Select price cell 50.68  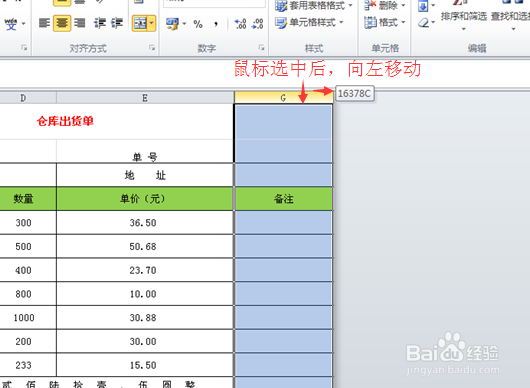tap(145, 246)
